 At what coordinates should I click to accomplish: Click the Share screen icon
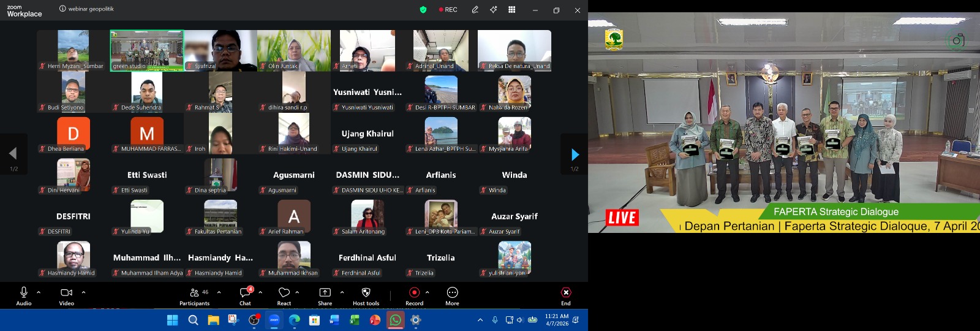pos(325,295)
